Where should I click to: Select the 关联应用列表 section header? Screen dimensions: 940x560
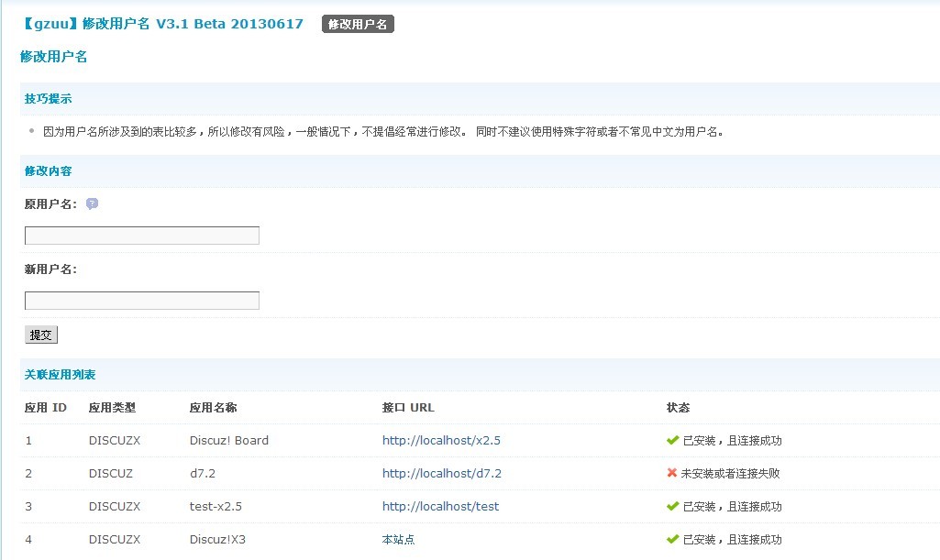point(59,374)
